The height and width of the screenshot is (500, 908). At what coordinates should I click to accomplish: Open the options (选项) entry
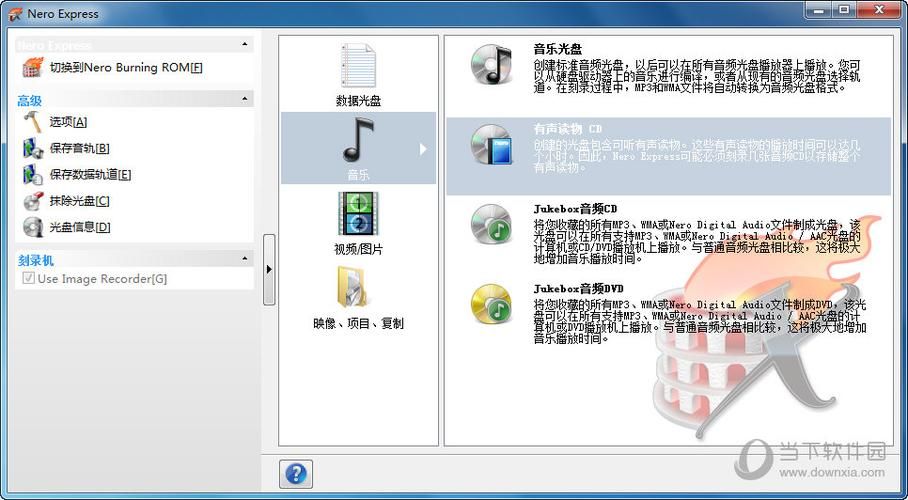click(68, 122)
